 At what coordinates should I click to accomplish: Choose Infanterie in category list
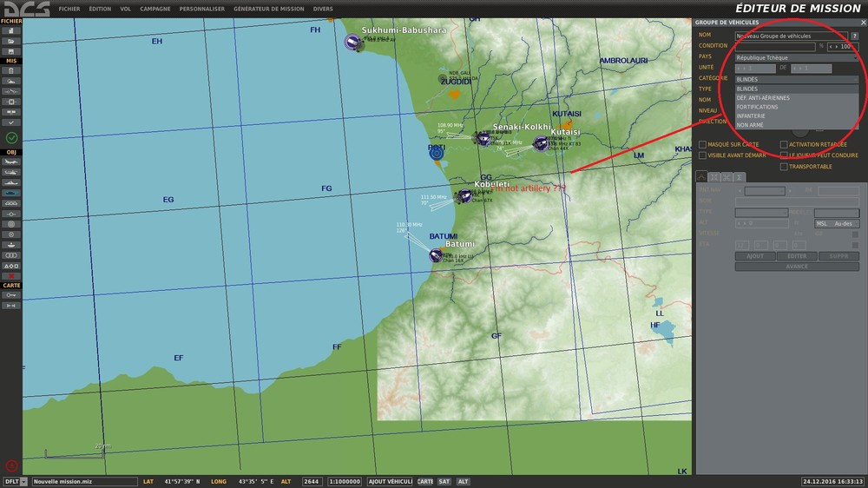click(x=797, y=116)
